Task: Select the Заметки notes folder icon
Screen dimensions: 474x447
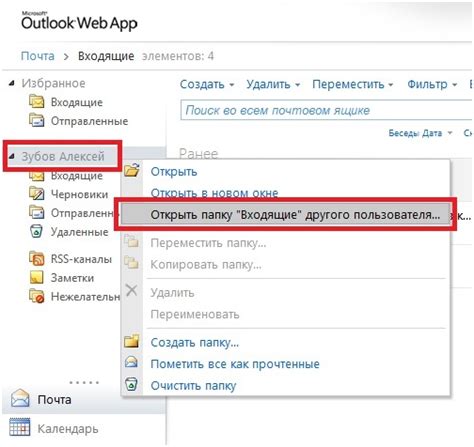Action: [x=36, y=277]
